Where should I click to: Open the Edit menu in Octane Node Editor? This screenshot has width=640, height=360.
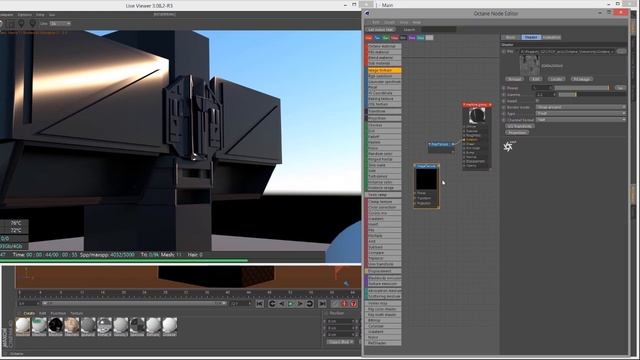pos(376,22)
